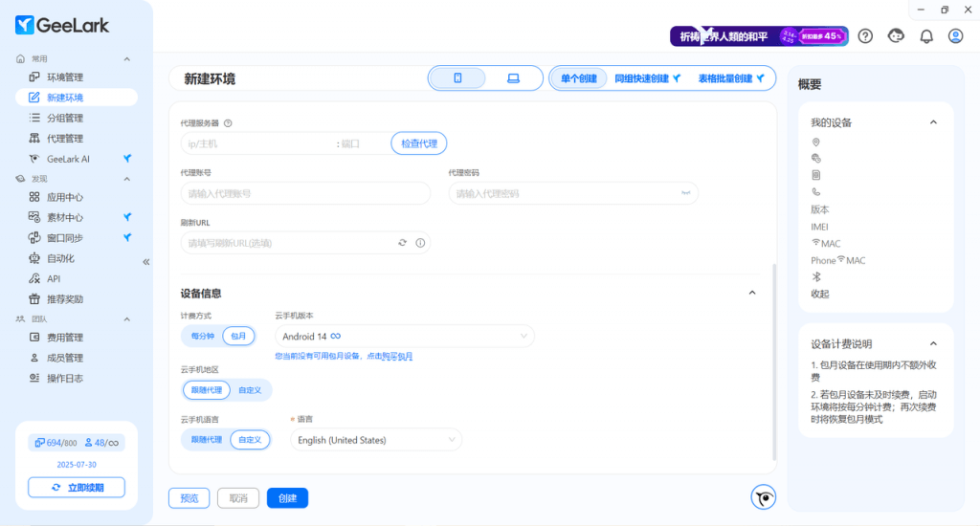Viewport: 980px width, 526px height.
Task: Open the notification bell icon
Action: coord(925,36)
